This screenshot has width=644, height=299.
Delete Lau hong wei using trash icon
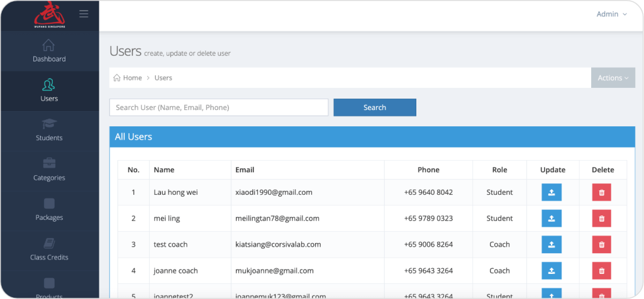tap(602, 192)
